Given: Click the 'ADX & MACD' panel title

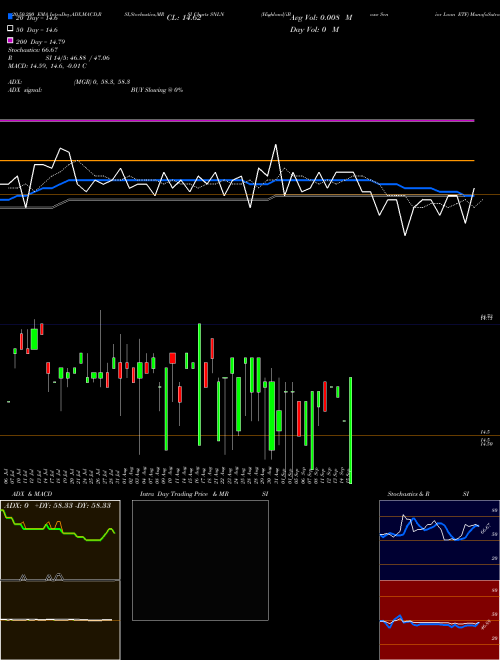Looking at the screenshot, I should click(32, 494).
